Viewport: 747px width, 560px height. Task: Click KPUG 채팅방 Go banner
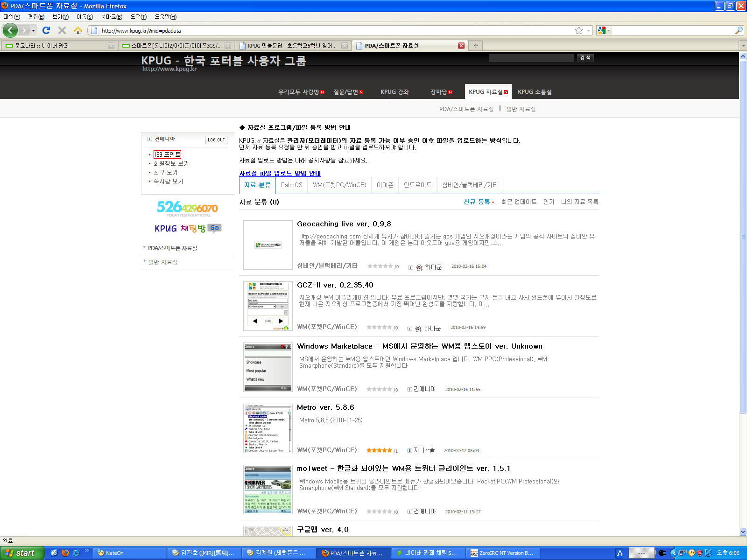pyautogui.click(x=188, y=228)
